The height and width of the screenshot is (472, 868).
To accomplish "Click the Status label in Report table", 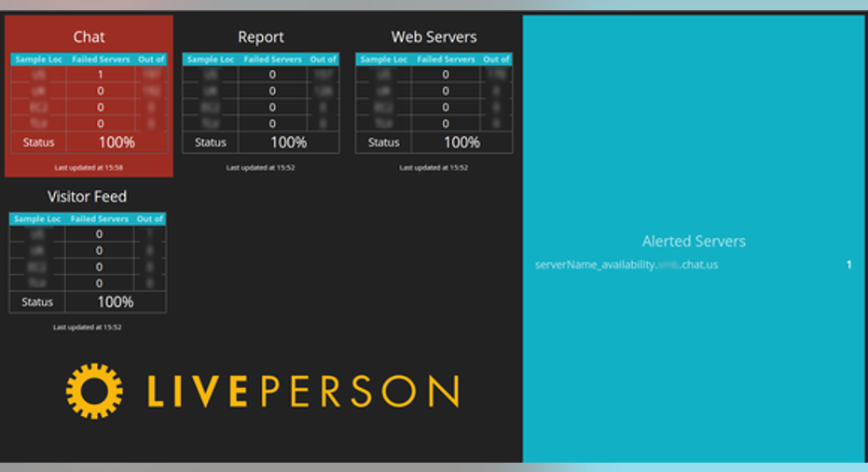I will [x=211, y=143].
